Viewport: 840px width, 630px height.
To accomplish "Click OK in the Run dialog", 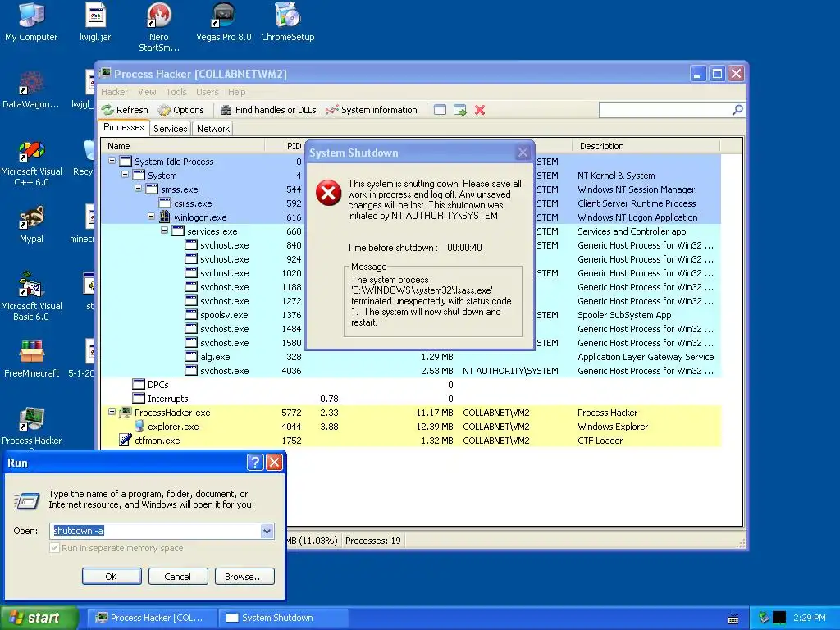I will pos(112,577).
